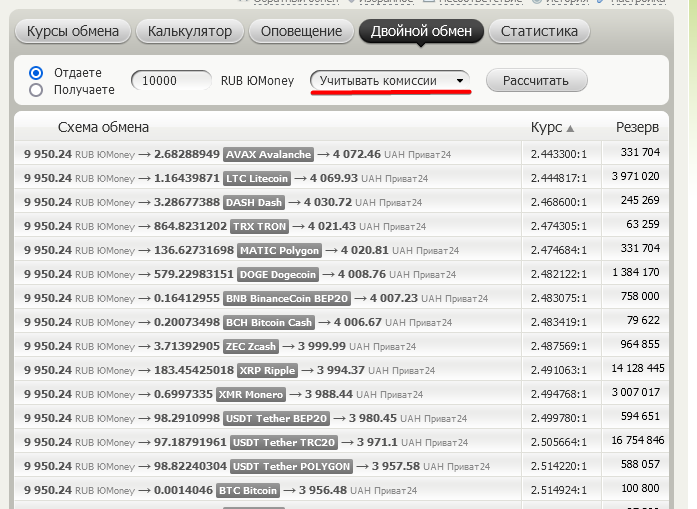Click the Резерв column header
Image resolution: width=697 pixels, height=509 pixels.
coord(637,128)
